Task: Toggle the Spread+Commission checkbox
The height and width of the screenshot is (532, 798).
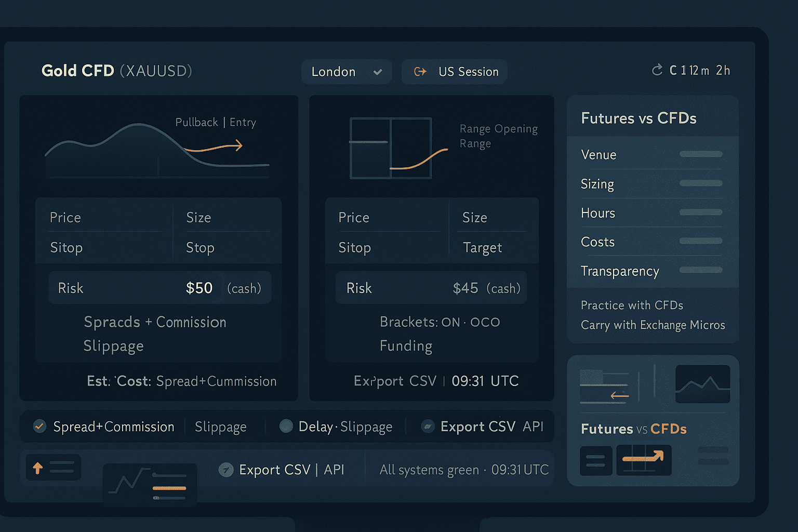Action: [39, 427]
